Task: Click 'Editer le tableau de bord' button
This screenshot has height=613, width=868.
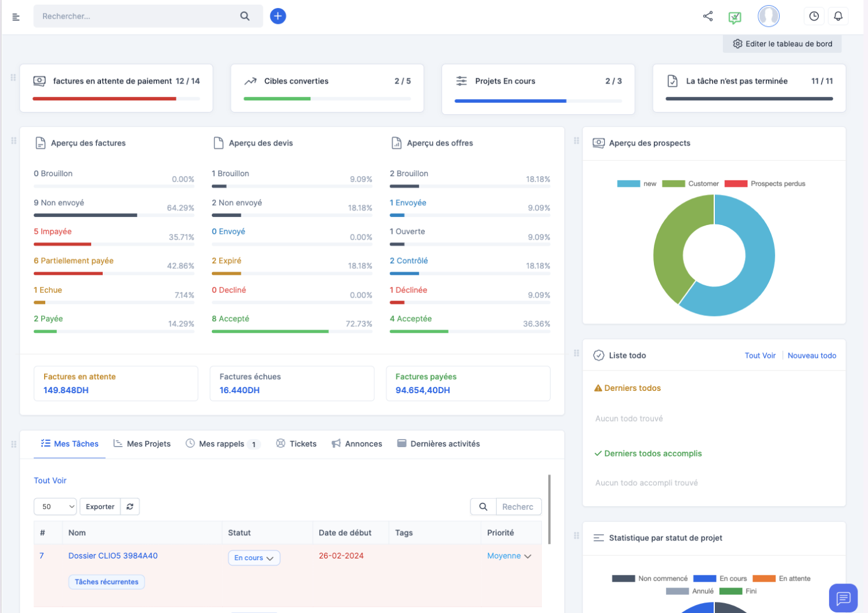Action: (x=782, y=43)
